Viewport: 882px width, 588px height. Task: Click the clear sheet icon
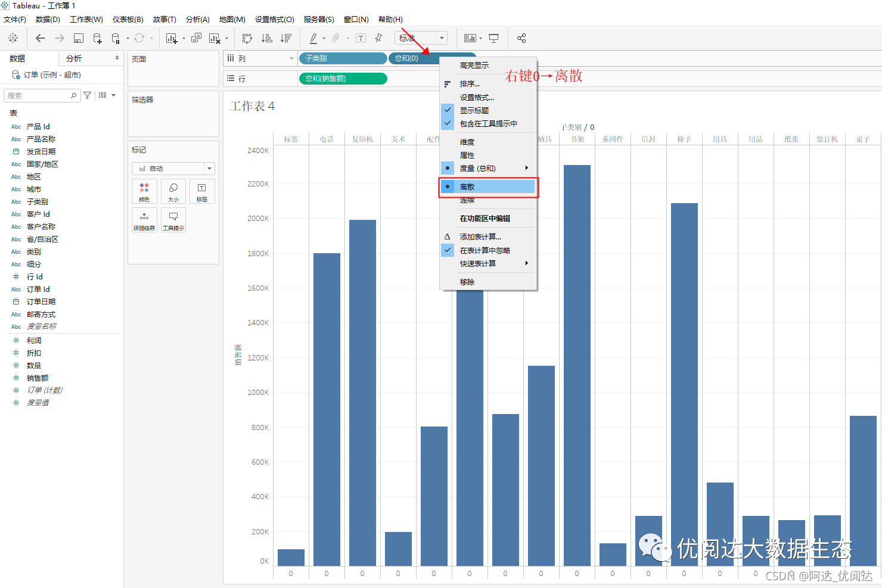tap(215, 38)
